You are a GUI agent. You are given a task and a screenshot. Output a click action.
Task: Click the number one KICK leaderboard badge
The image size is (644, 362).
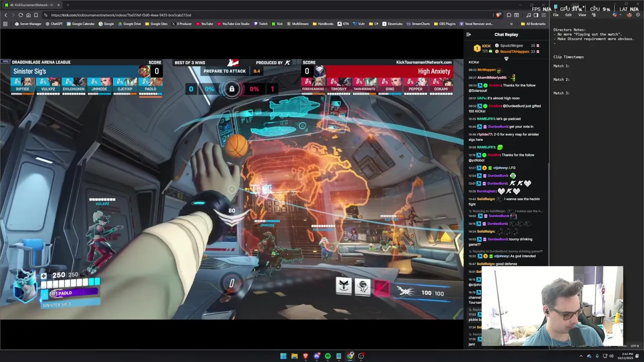click(x=477, y=48)
